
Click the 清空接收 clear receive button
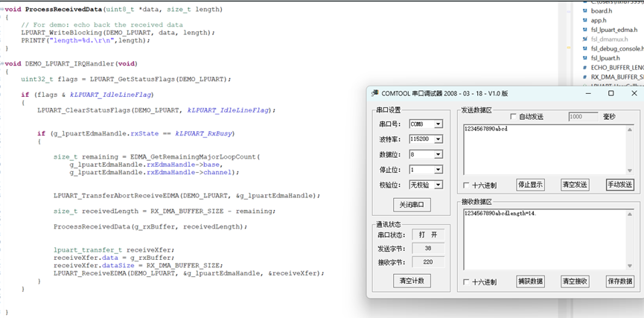pos(575,282)
